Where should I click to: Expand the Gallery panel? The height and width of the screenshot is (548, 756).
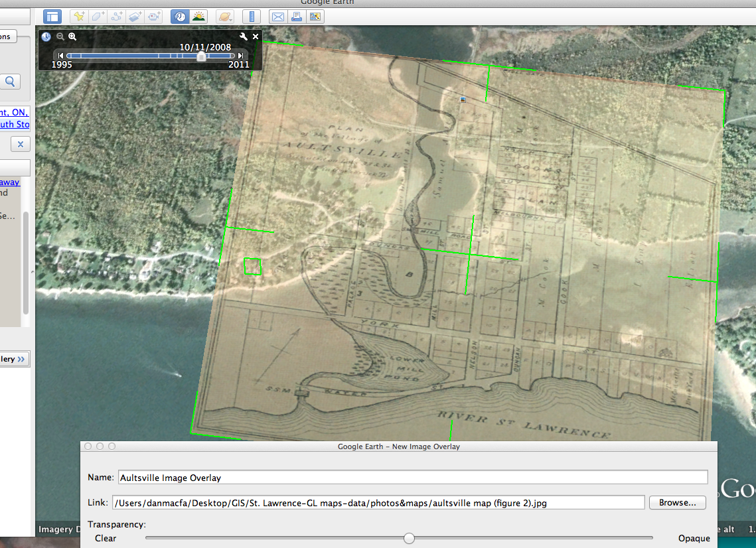(x=13, y=358)
